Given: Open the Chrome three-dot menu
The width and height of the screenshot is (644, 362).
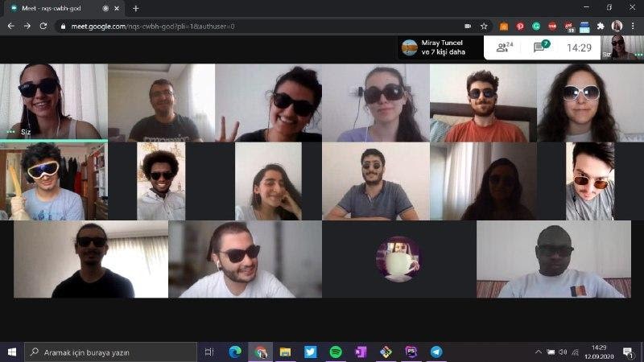Looking at the screenshot, I should point(633,26).
